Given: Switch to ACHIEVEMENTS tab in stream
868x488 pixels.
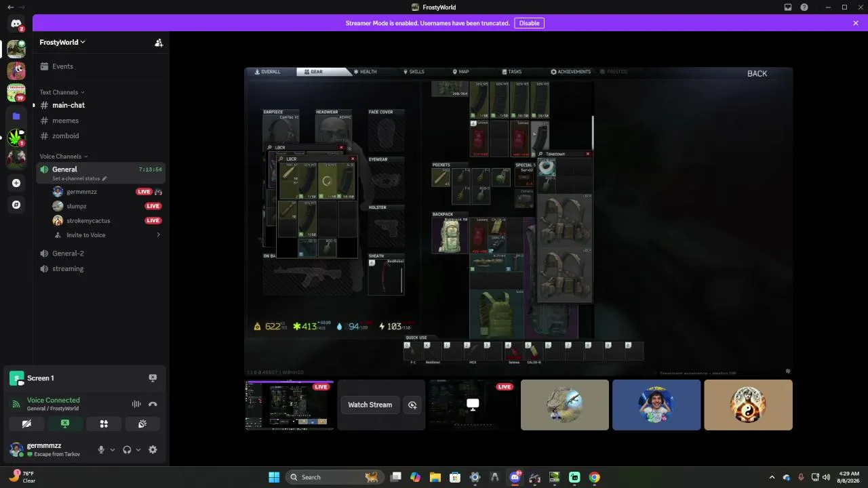Looking at the screenshot, I should [x=570, y=72].
